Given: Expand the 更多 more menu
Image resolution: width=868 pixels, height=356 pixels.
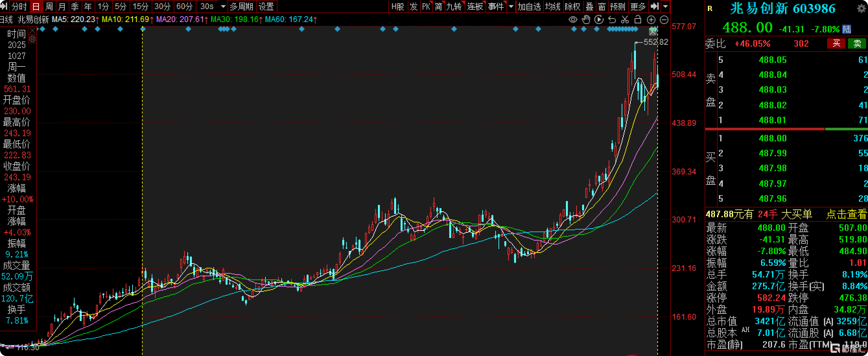Looking at the screenshot, I should (x=638, y=6).
